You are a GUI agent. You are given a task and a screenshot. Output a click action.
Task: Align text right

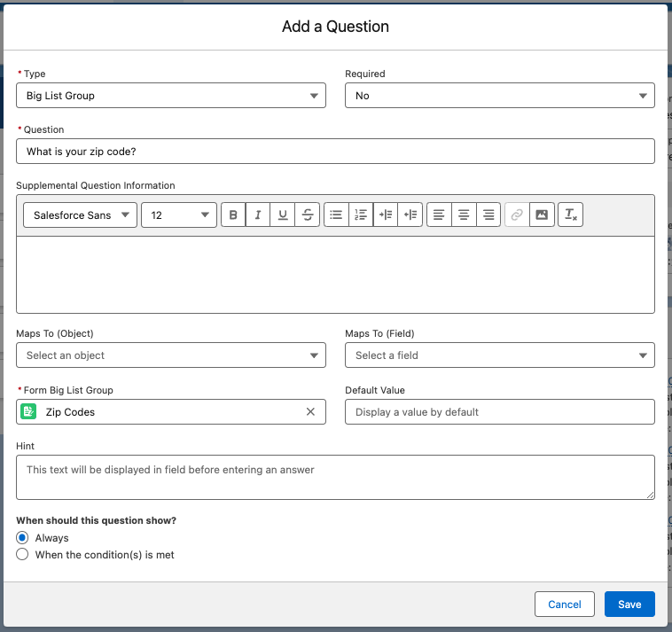[488, 215]
